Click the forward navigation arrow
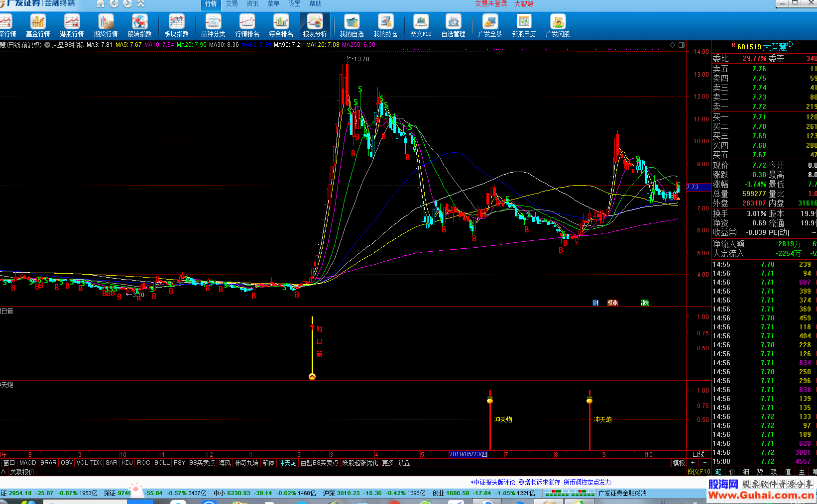 (127, 4)
